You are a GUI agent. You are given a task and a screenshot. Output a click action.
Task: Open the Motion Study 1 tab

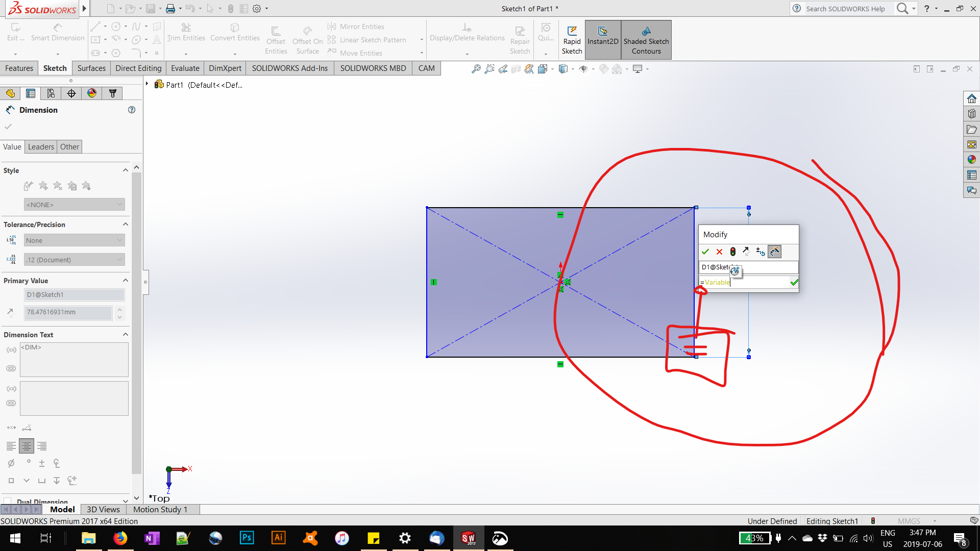point(160,509)
